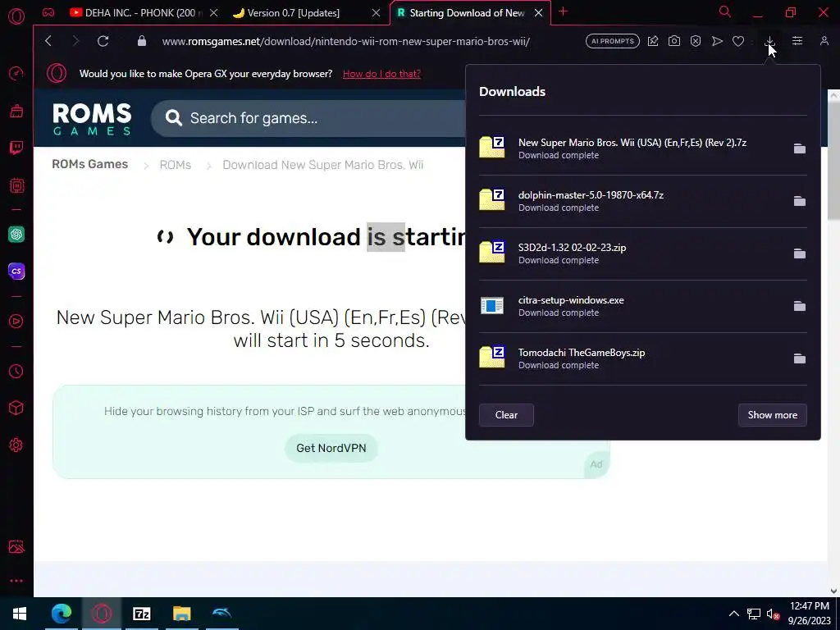Click the AI PROMPTS button
840x630 pixels.
pos(612,41)
